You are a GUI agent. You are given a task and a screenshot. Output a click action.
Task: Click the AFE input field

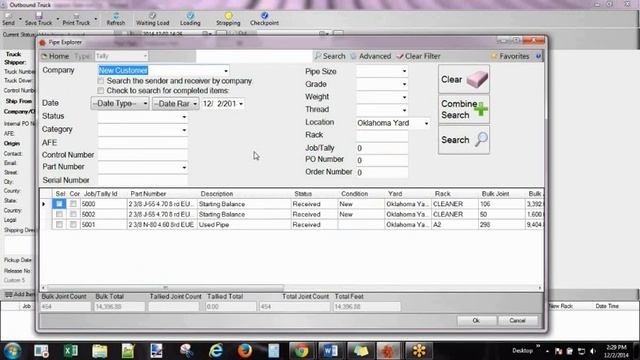142,142
